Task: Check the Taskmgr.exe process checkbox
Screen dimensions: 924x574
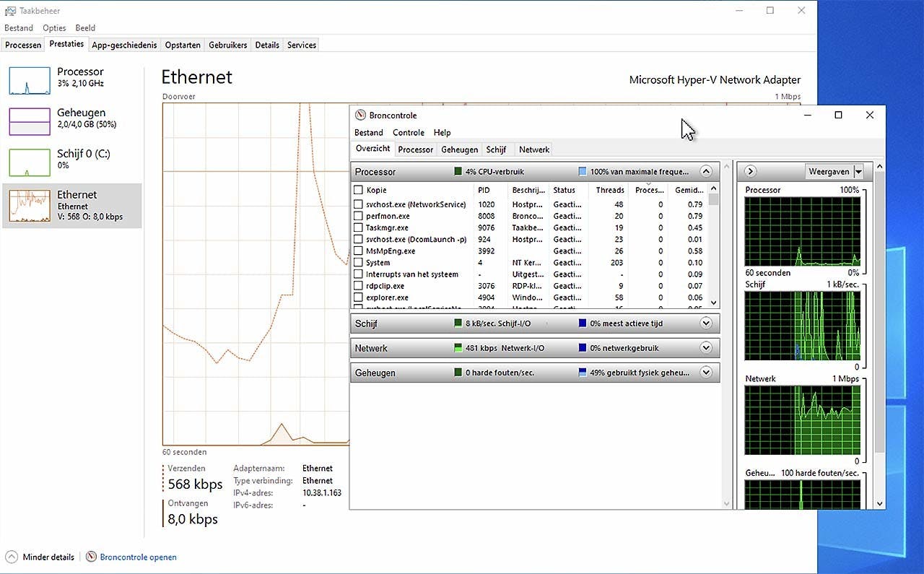Action: click(358, 227)
